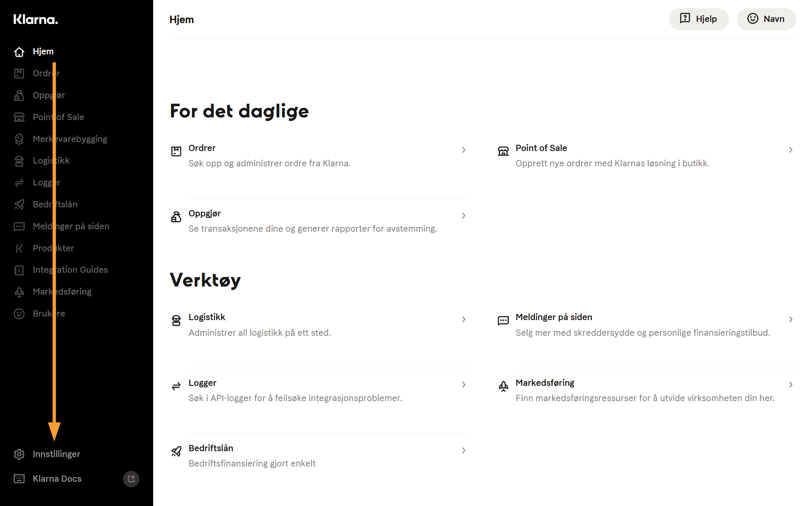Click the Klarna logo in sidebar
812x506 pixels.
(x=36, y=20)
